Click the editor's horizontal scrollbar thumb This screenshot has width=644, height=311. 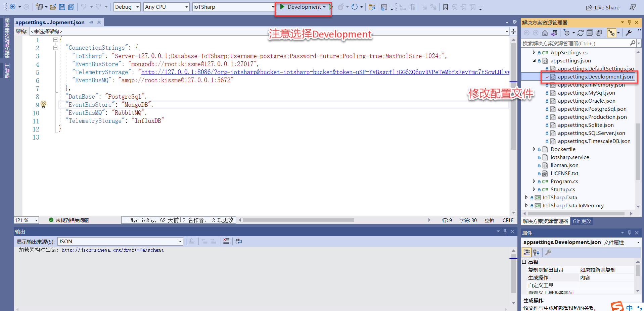(298, 220)
